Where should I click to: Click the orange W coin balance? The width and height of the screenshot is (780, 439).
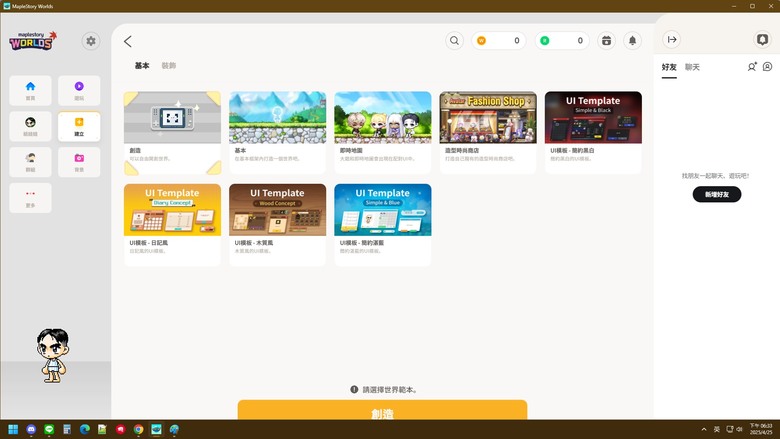pyautogui.click(x=498, y=41)
